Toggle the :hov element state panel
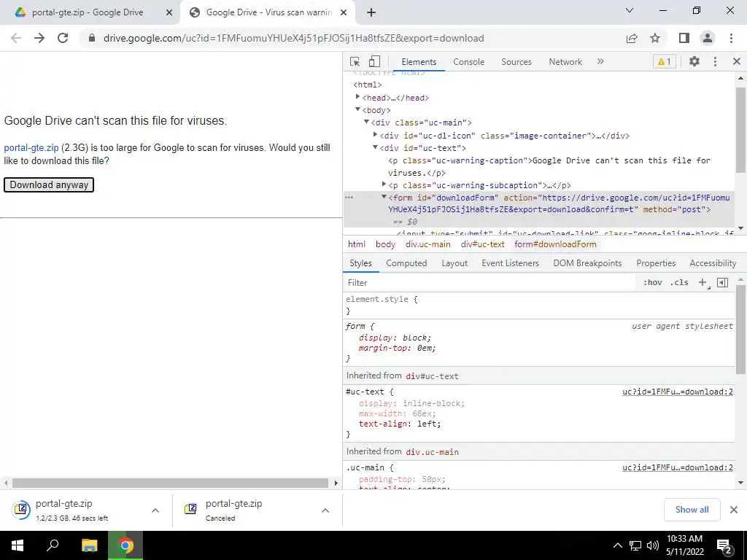 click(x=652, y=282)
